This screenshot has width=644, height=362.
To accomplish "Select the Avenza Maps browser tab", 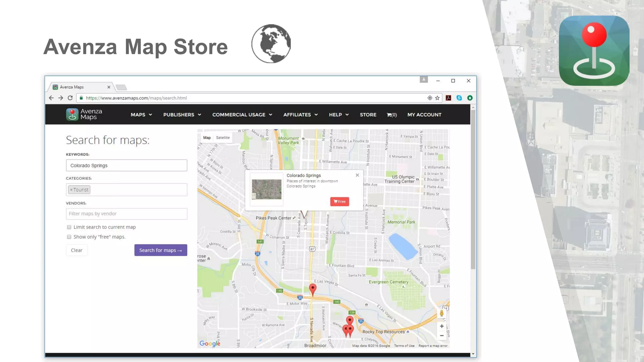I will point(80,87).
